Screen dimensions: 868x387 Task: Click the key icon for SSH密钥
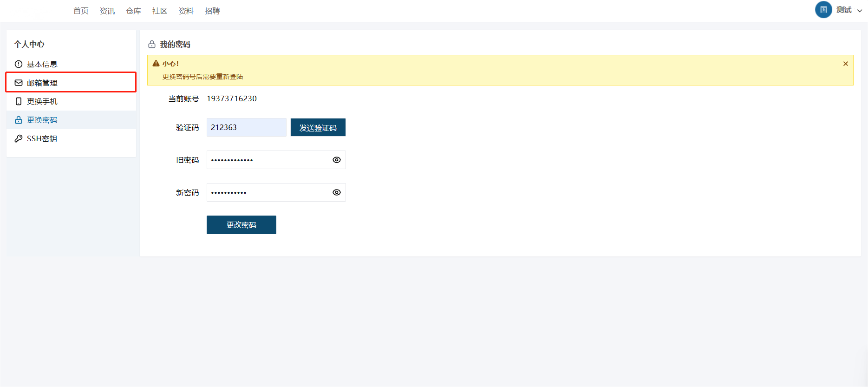[x=19, y=138]
